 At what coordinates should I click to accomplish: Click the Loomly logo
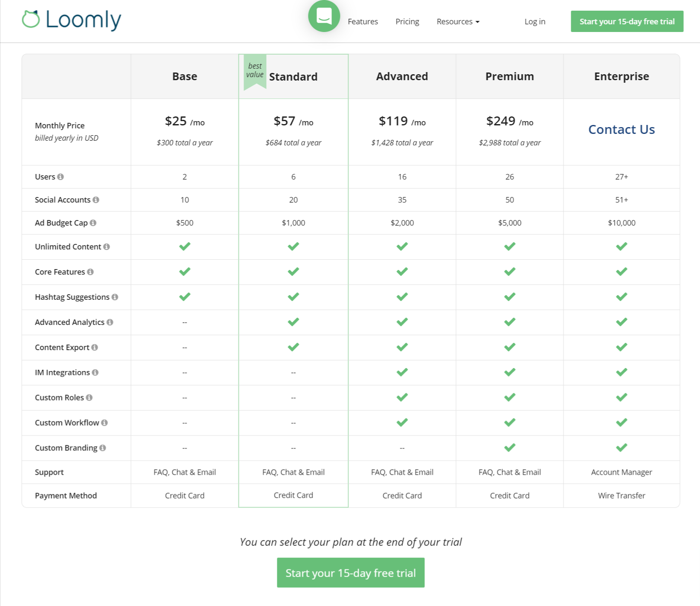pos(72,20)
